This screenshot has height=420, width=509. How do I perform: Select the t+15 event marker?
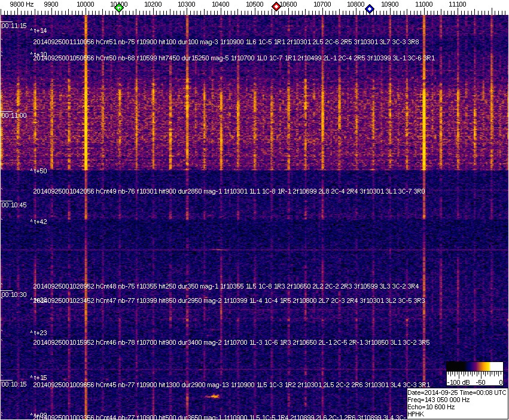pos(39,378)
